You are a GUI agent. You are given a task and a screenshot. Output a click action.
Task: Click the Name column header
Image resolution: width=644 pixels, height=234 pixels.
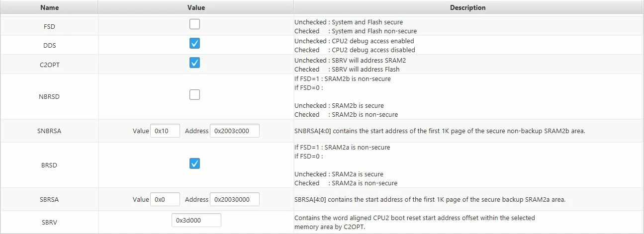49,7
